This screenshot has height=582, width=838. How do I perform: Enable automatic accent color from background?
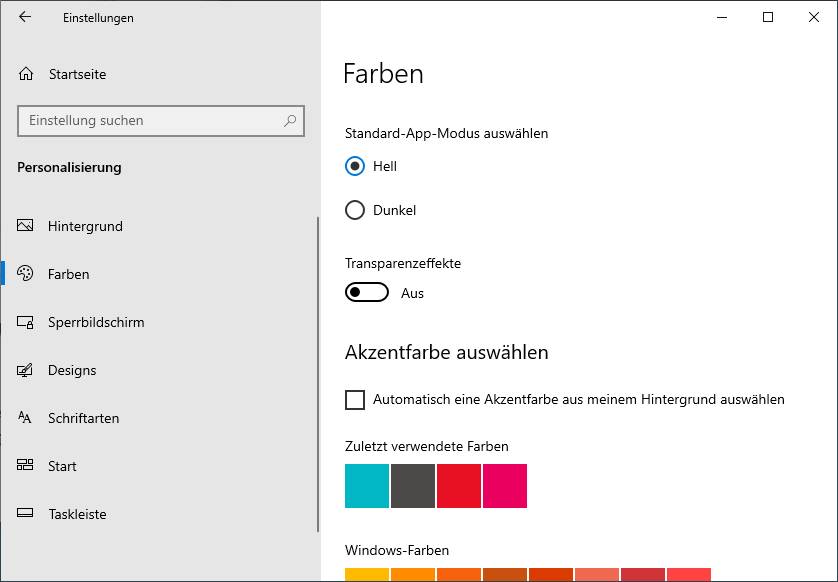(x=355, y=400)
